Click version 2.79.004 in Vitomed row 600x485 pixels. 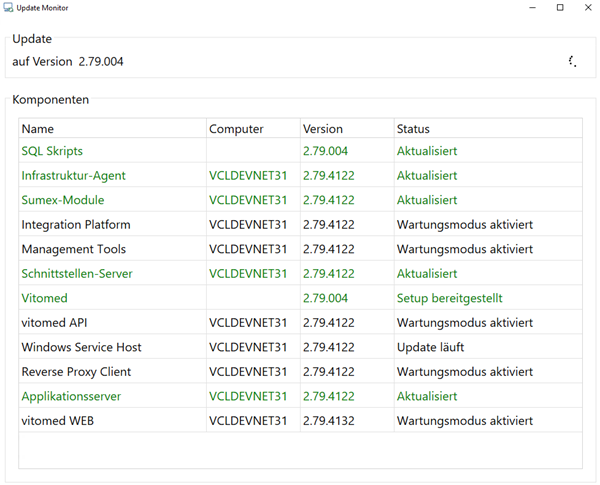click(325, 298)
